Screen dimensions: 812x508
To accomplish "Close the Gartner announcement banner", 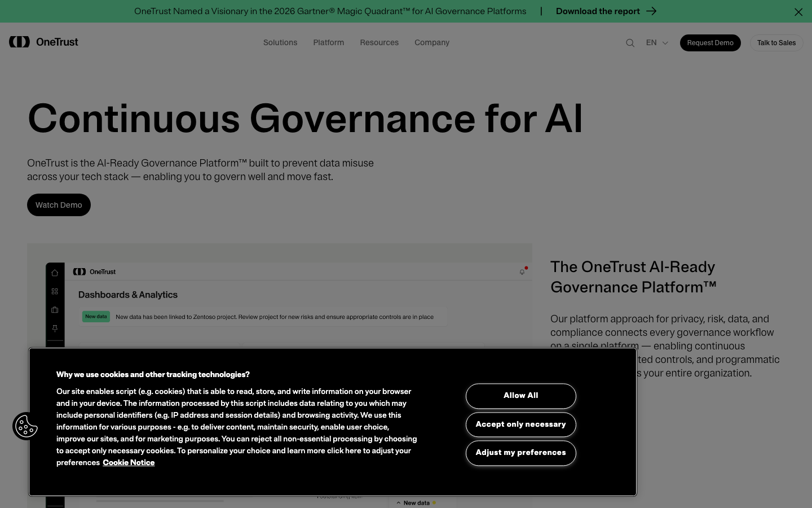I will (798, 12).
